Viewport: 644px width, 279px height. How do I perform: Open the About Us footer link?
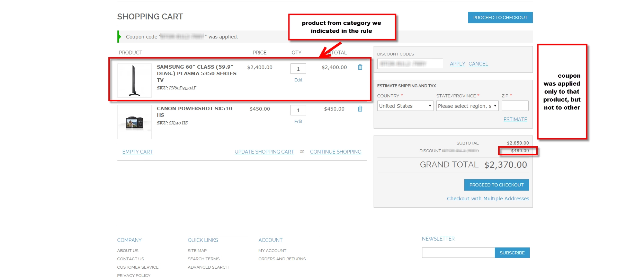pyautogui.click(x=128, y=251)
